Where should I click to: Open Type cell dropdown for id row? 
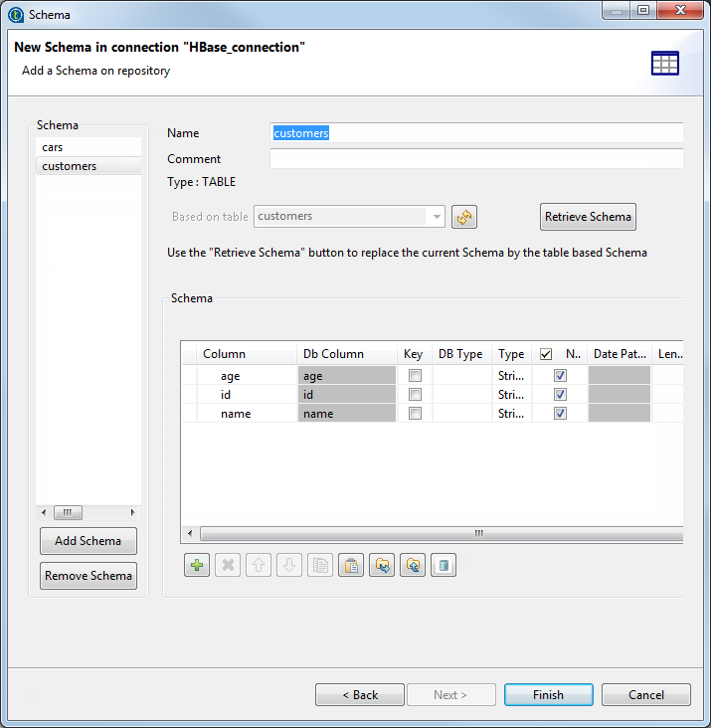pos(511,395)
